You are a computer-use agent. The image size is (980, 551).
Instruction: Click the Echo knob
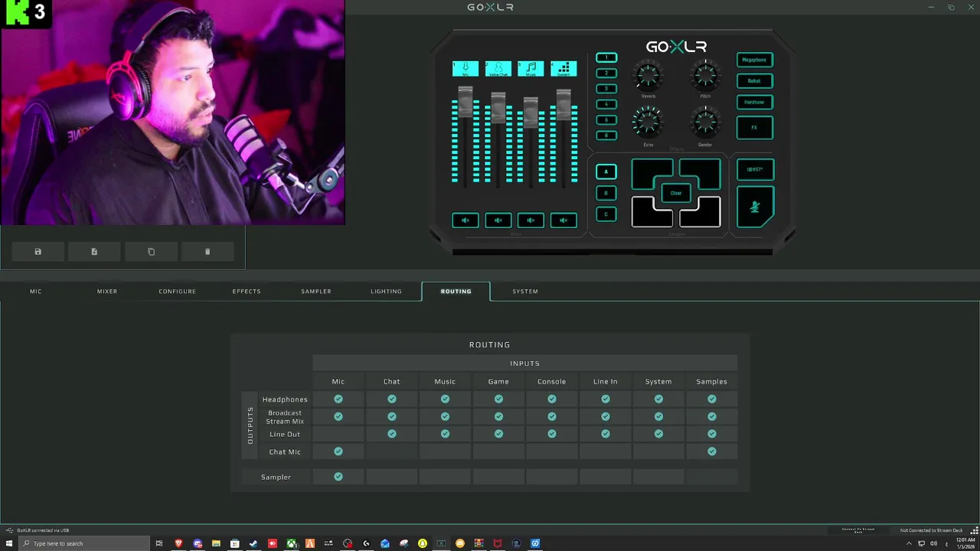point(648,122)
